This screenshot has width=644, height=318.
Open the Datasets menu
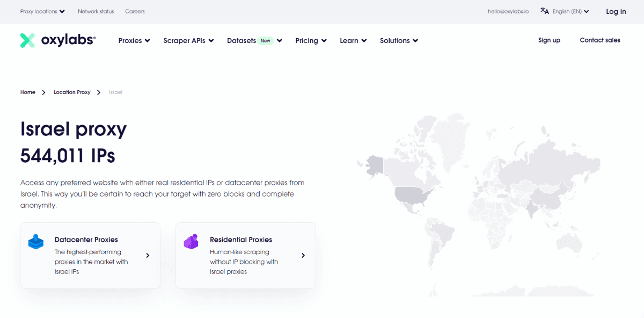point(254,40)
